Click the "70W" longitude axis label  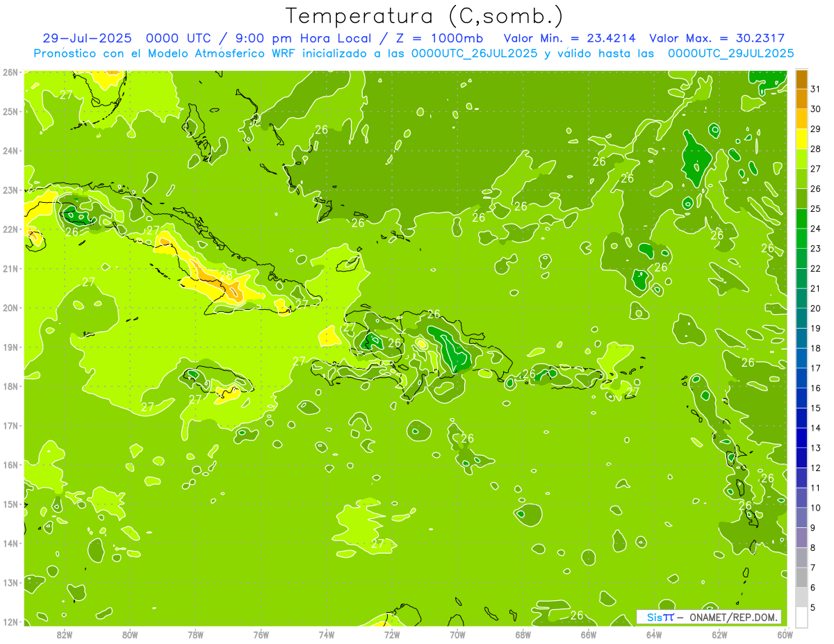tap(457, 634)
